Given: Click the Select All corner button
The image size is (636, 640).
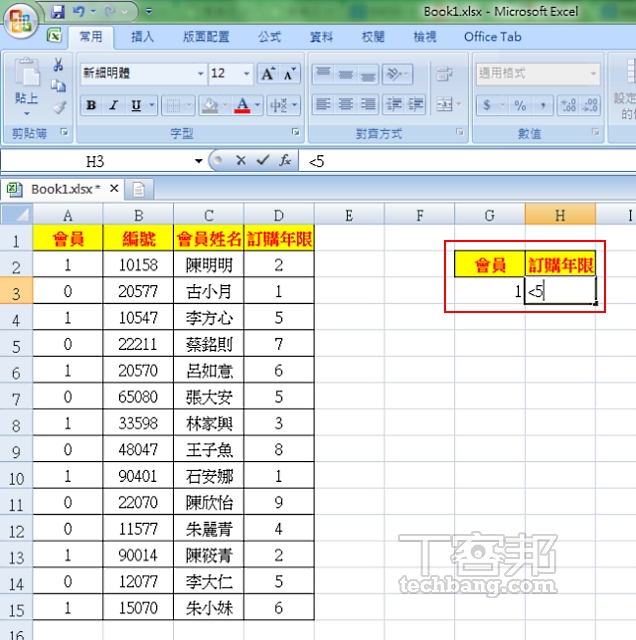Looking at the screenshot, I should point(16,215).
